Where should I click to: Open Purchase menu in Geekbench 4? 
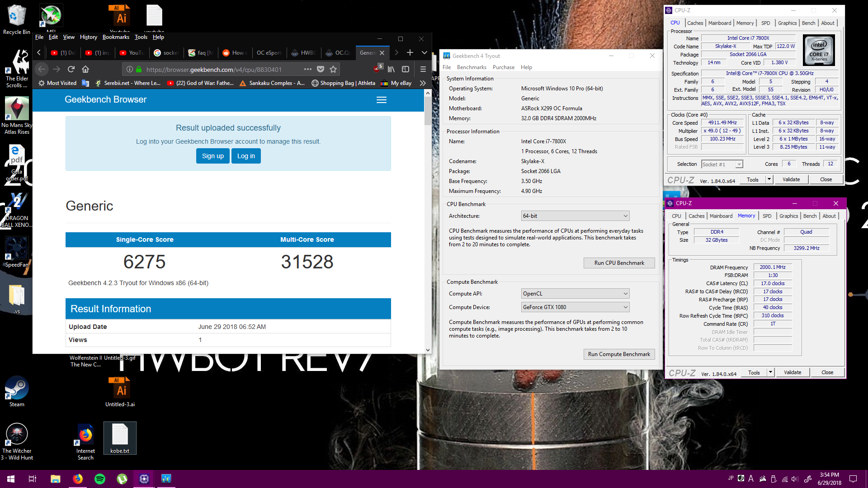click(503, 67)
